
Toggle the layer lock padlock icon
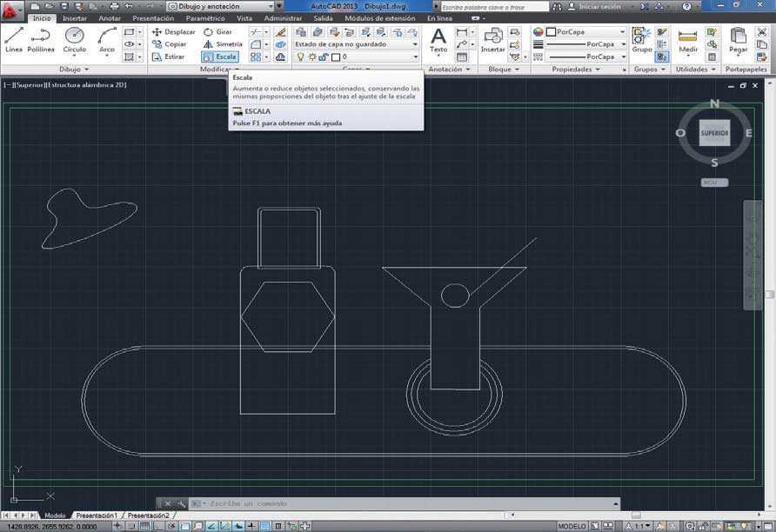[323, 57]
